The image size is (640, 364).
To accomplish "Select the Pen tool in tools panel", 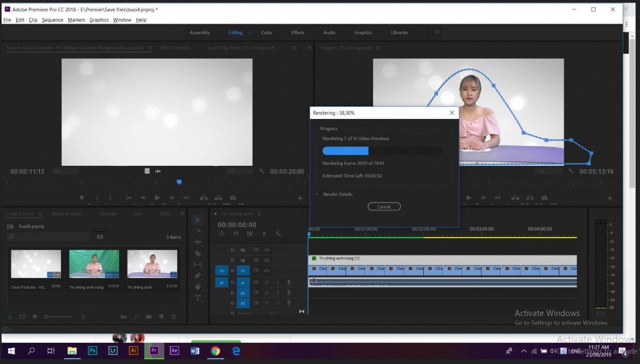I will tap(198, 275).
